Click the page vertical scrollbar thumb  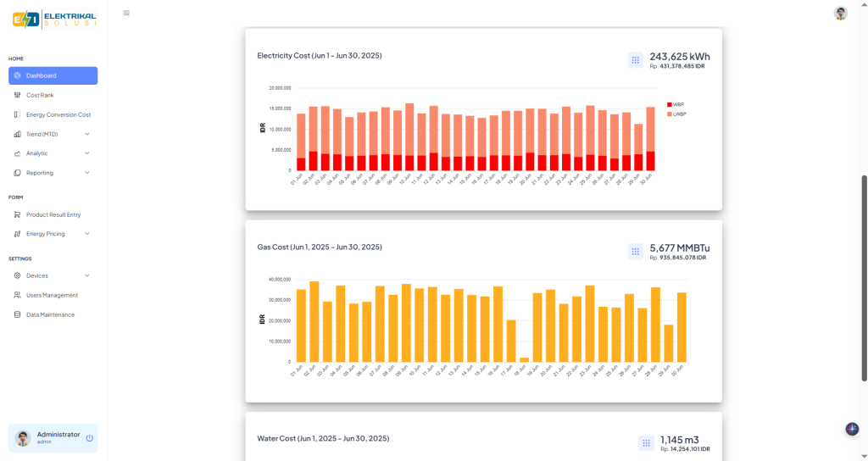(864, 278)
